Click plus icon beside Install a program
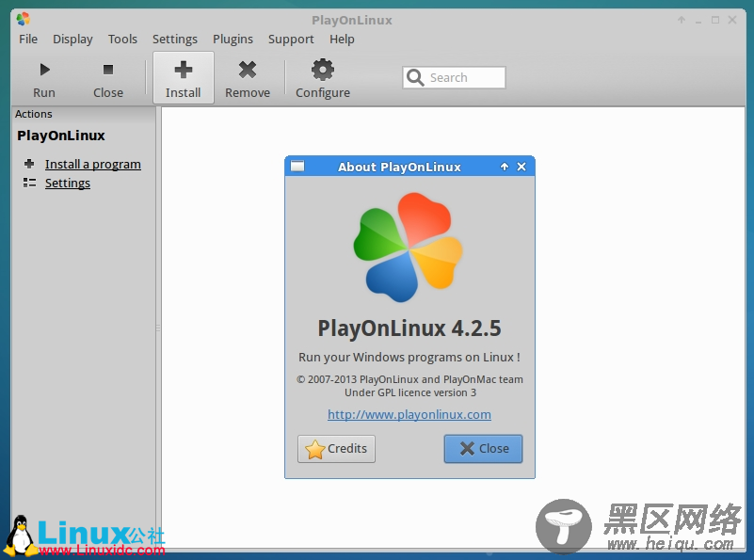 29,164
